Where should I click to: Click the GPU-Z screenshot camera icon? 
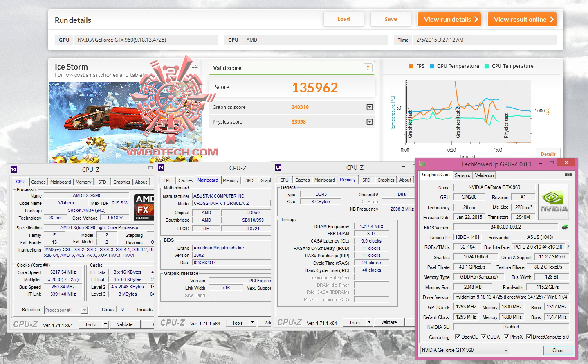(568, 175)
